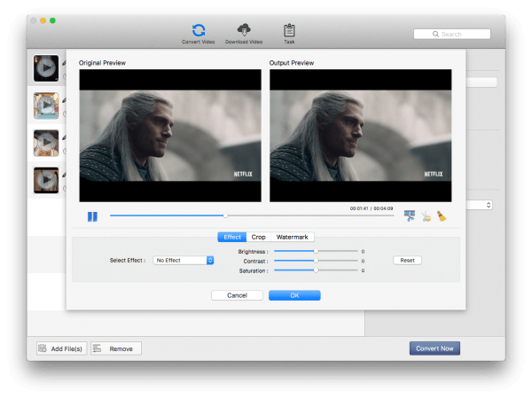The width and height of the screenshot is (532, 399).
Task: Click the rightmost broom icon under the output preview
Action: (441, 215)
